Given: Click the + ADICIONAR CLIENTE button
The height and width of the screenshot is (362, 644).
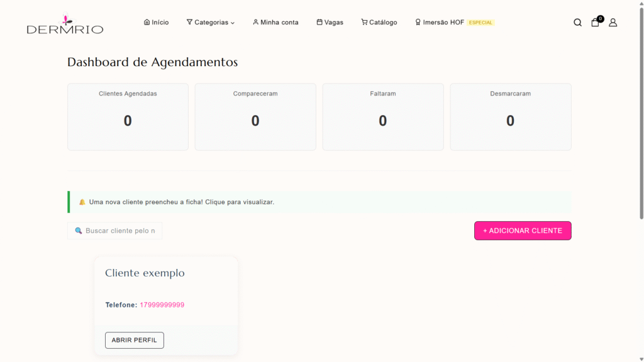Looking at the screenshot, I should (523, 231).
